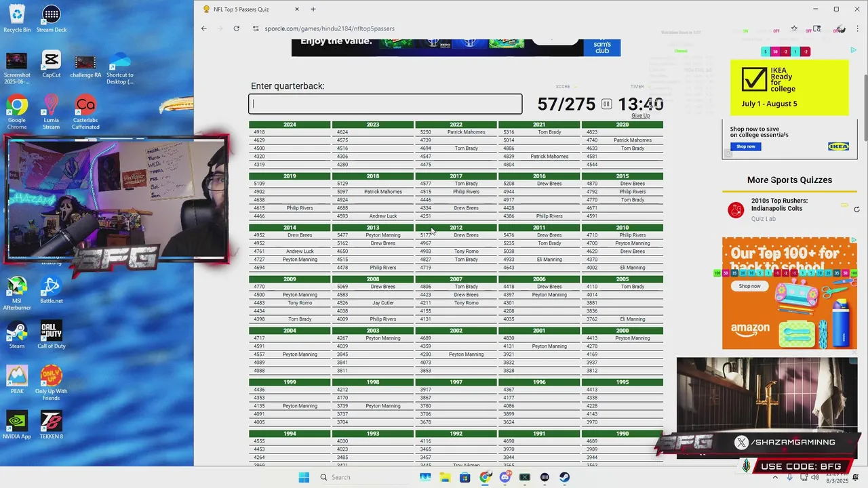Click the Give Up link
Screen dimensions: 868x488
640,116
